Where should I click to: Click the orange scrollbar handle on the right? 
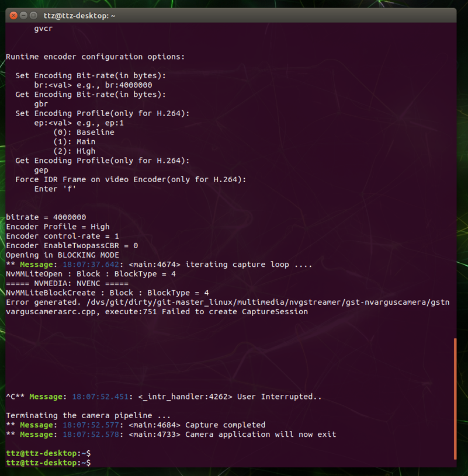point(455,397)
